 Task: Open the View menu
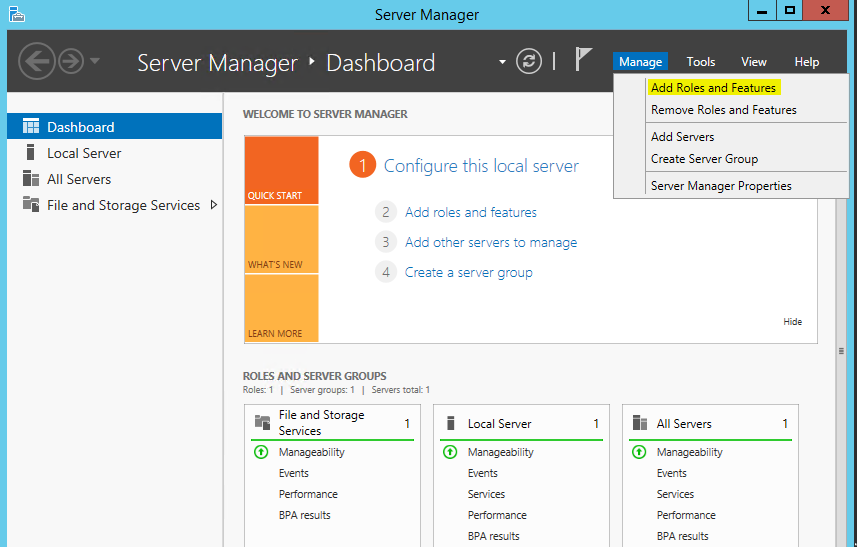point(754,62)
